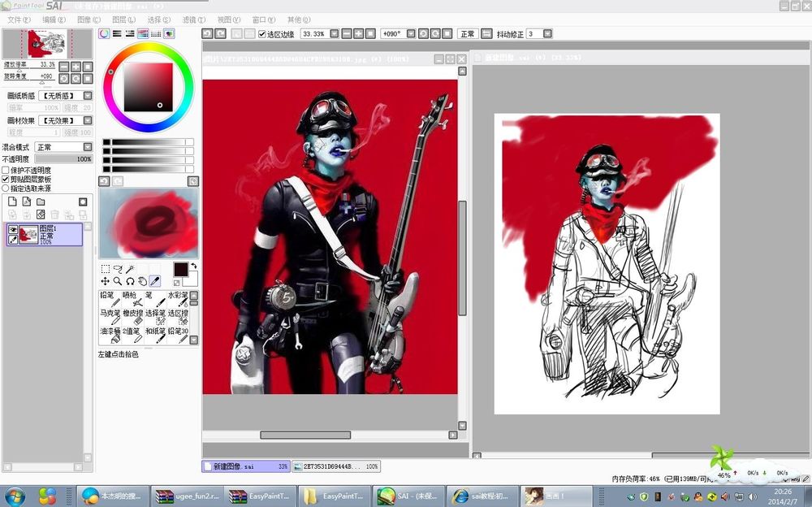Pick a color in the saturation square
Screen dimensions: 812x507
click(x=148, y=87)
